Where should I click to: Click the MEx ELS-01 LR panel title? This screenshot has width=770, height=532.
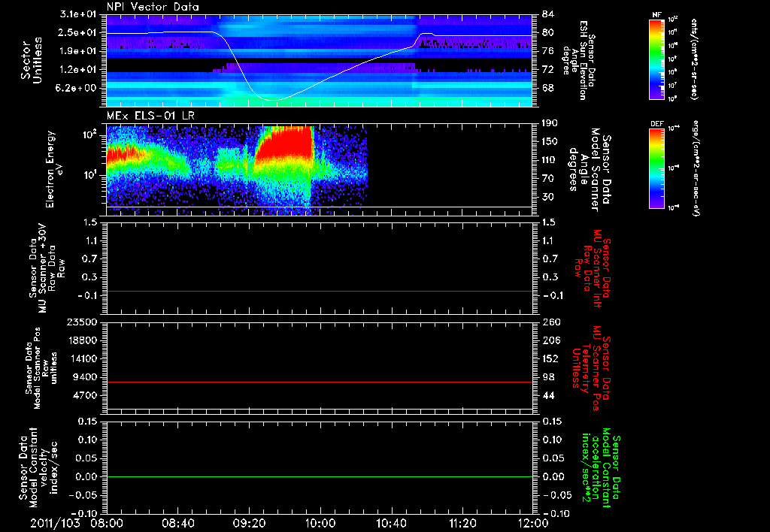150,116
